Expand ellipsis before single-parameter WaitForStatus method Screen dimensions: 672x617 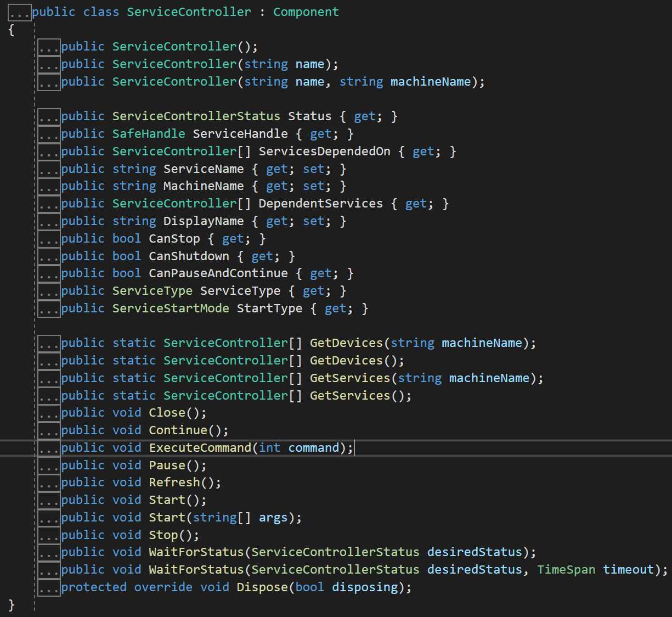point(49,553)
